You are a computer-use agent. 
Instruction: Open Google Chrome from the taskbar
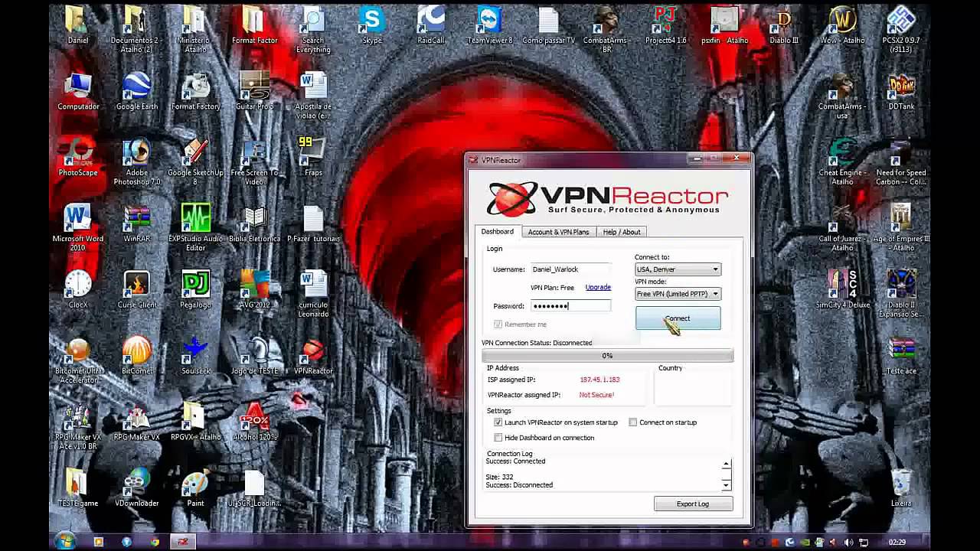point(155,542)
